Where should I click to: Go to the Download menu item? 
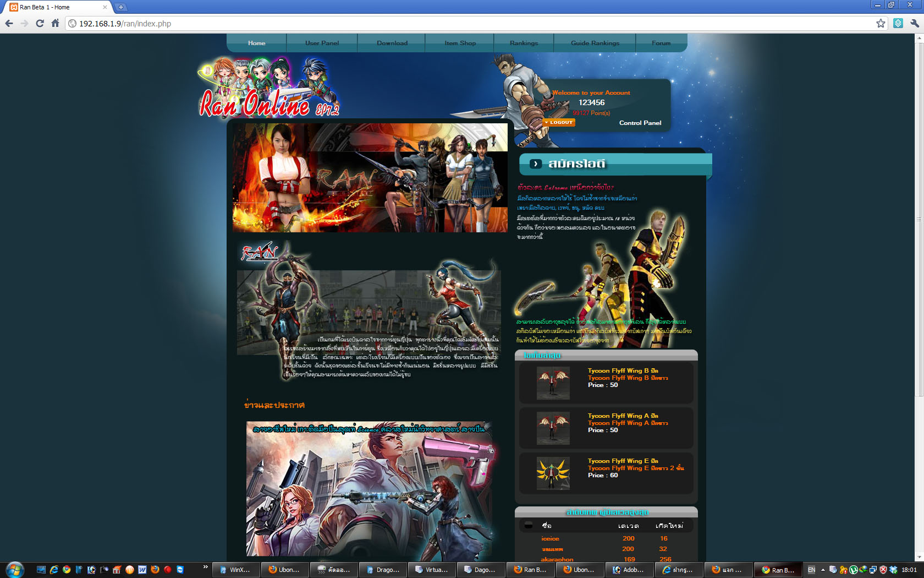tap(392, 43)
